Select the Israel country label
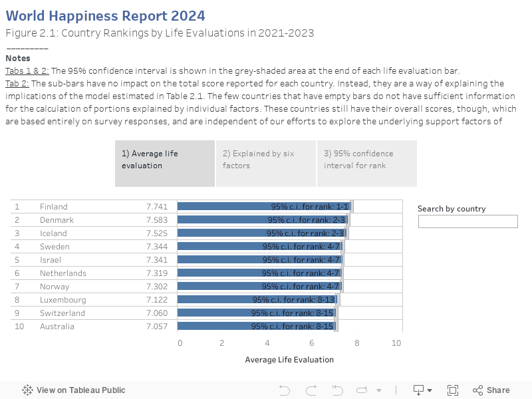532x399 pixels. click(50, 260)
